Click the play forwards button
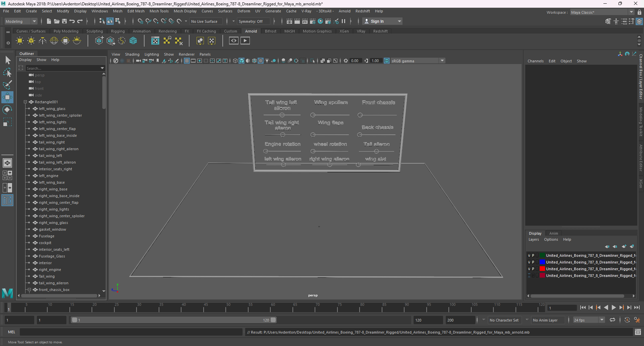 point(614,307)
